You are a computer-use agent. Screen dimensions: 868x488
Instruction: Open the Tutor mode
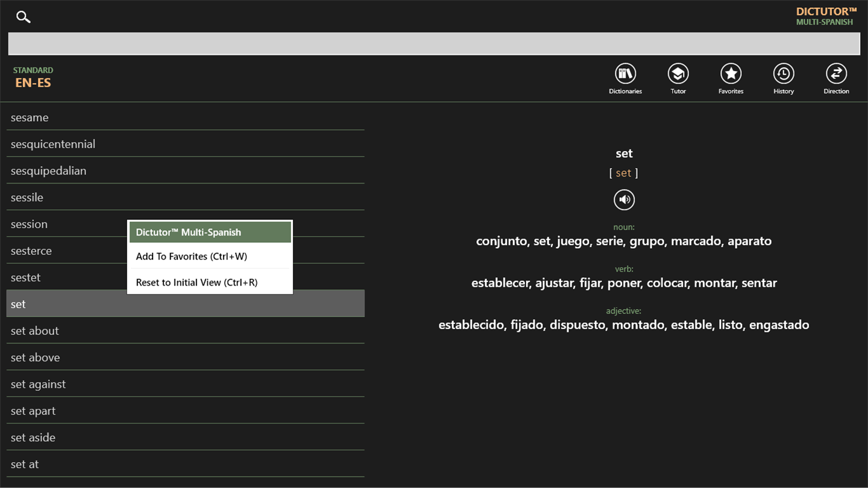678,79
